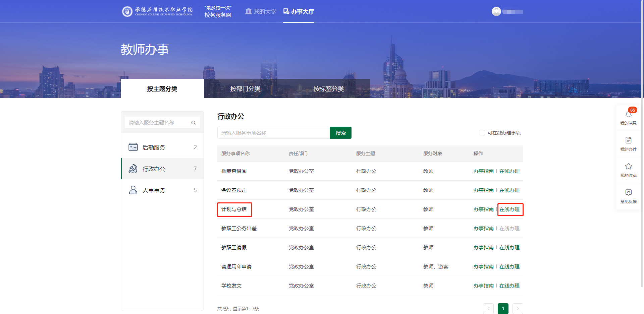This screenshot has width=644, height=314.
Task: Enable 可在线办理事项 checkbox
Action: [482, 133]
